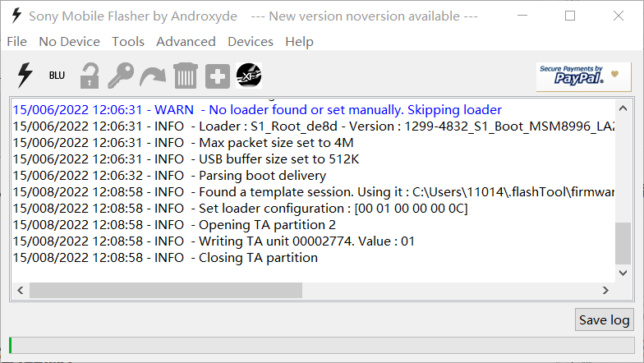The width and height of the screenshot is (644, 363).
Task: Click the horizontal scrollbar right arrow
Action: coord(605,291)
